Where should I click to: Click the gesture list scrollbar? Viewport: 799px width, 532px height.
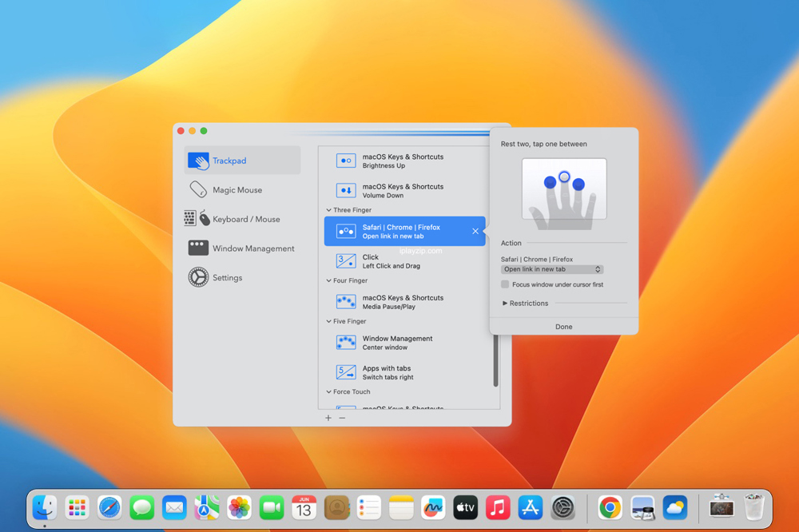(x=495, y=361)
